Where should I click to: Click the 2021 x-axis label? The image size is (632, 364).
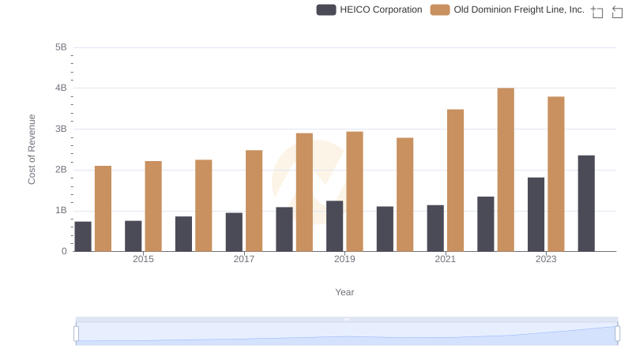click(x=445, y=259)
